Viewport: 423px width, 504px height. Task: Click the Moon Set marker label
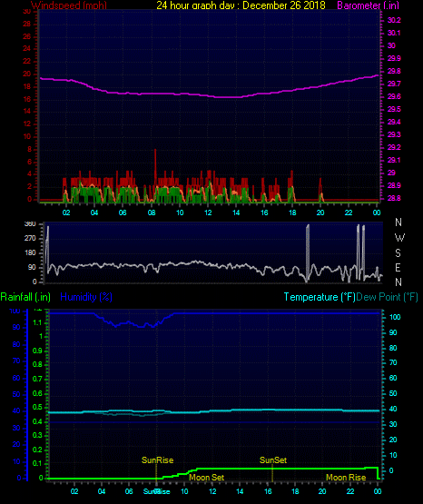tap(206, 478)
